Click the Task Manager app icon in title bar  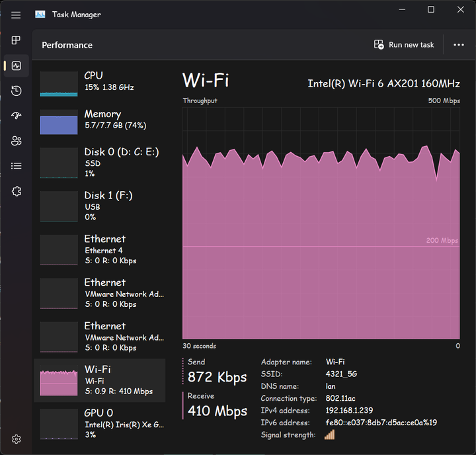coord(40,15)
